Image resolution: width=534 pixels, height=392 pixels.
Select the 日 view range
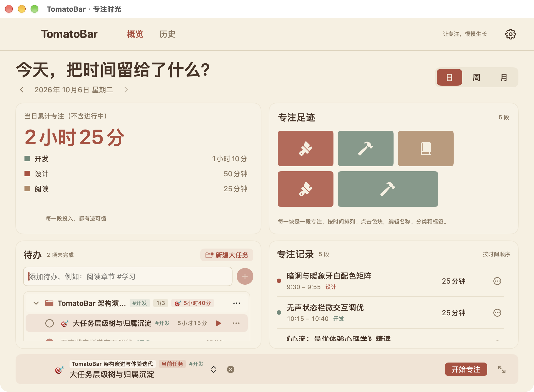pos(449,77)
